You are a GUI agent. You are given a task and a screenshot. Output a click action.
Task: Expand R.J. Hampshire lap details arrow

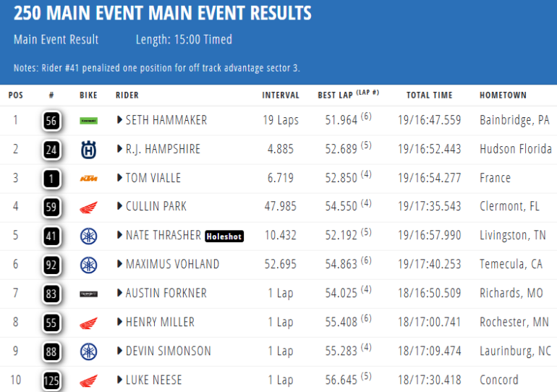click(x=119, y=149)
